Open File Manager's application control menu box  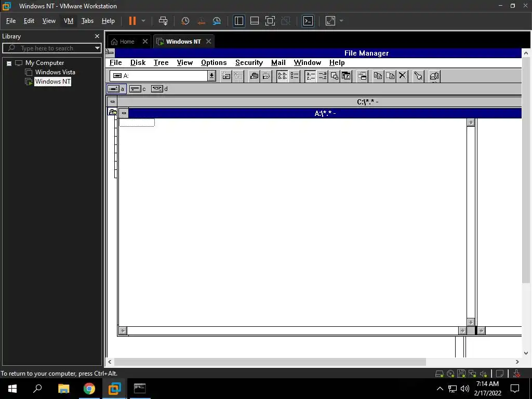pyautogui.click(x=110, y=52)
